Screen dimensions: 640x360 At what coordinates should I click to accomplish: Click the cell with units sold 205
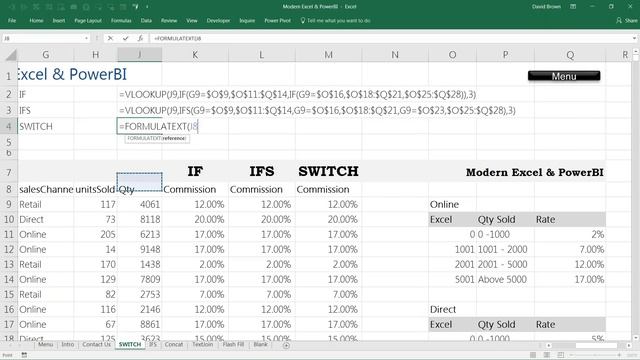tap(95, 234)
